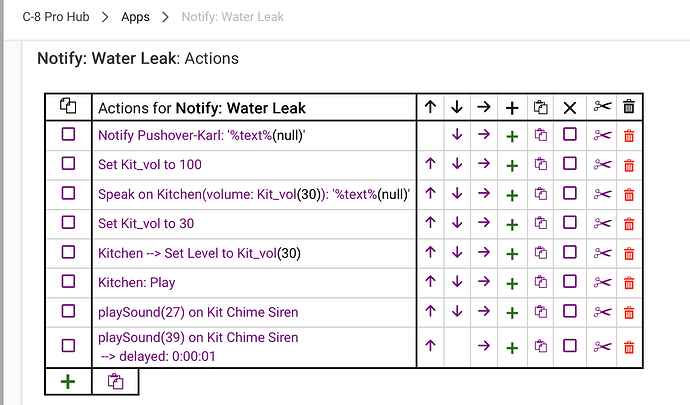Delete the 'Kitchen: Play' action via red trash
The height and width of the screenshot is (405, 690).
629,283
